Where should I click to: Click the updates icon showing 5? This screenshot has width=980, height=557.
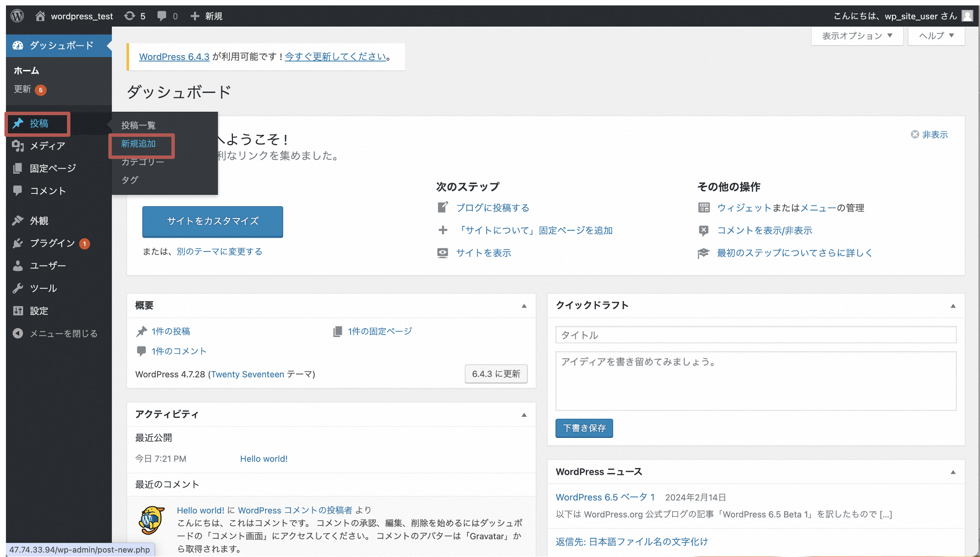[131, 15]
